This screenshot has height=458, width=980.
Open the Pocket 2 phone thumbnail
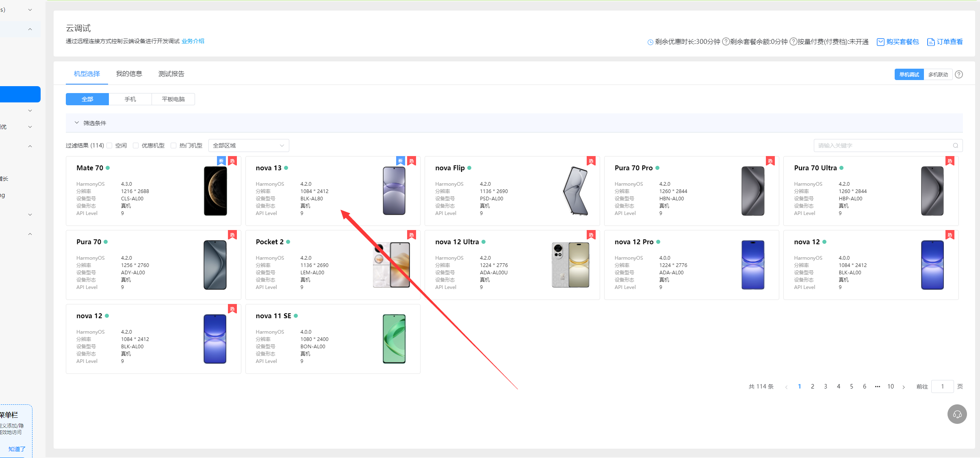pyautogui.click(x=392, y=265)
